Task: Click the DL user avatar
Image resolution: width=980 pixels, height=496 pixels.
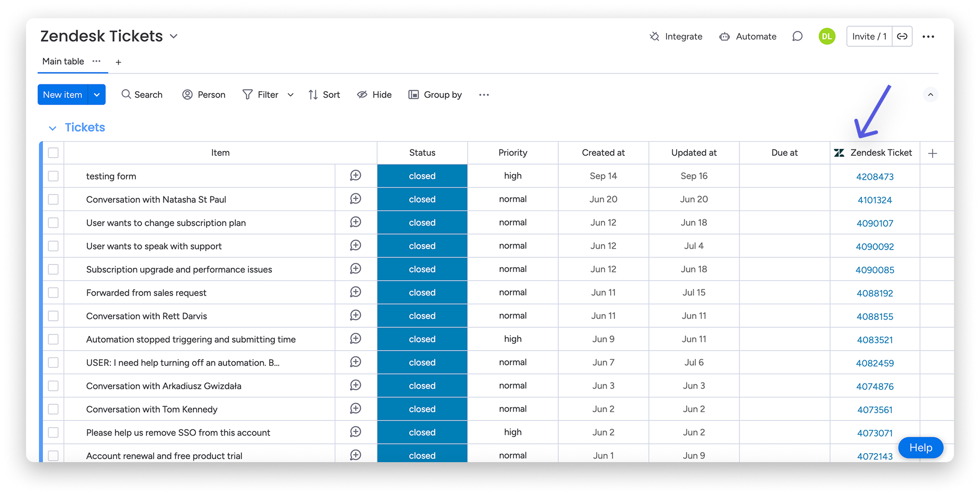Action: (x=827, y=36)
